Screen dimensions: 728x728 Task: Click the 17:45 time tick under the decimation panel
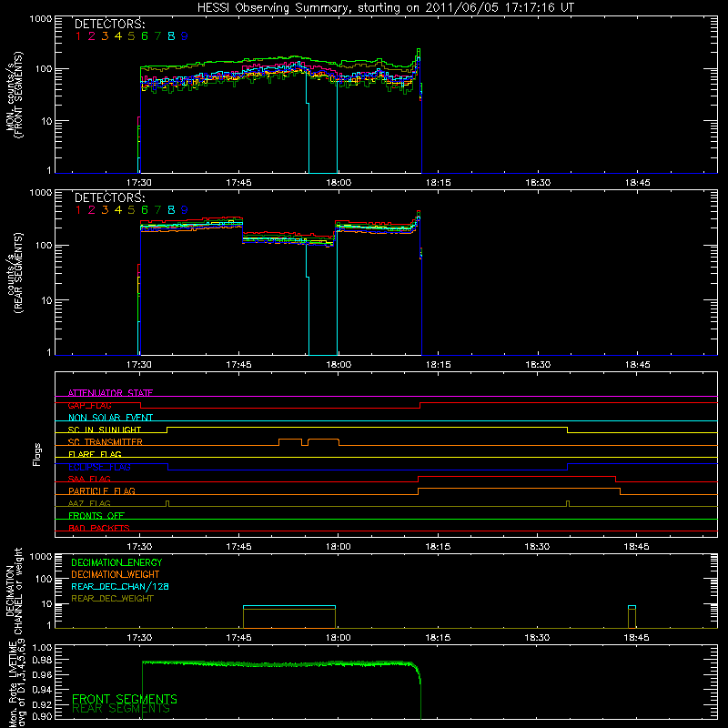coord(238,638)
